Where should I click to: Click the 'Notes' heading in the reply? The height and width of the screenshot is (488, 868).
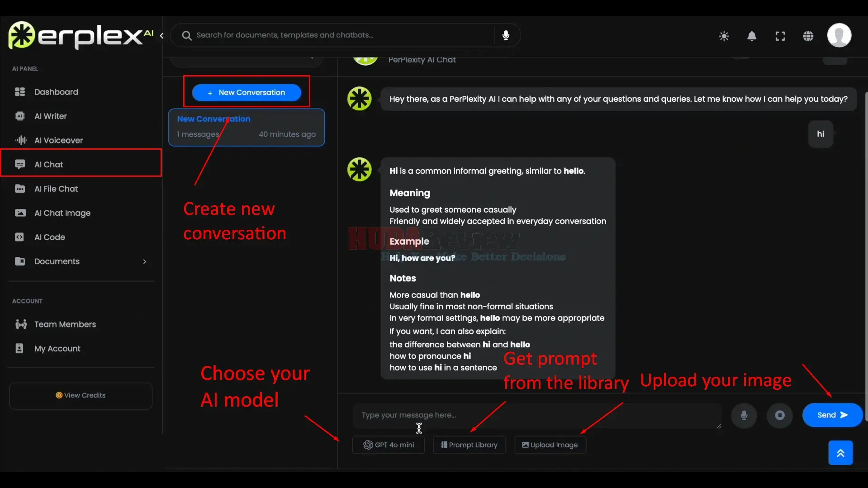(403, 279)
